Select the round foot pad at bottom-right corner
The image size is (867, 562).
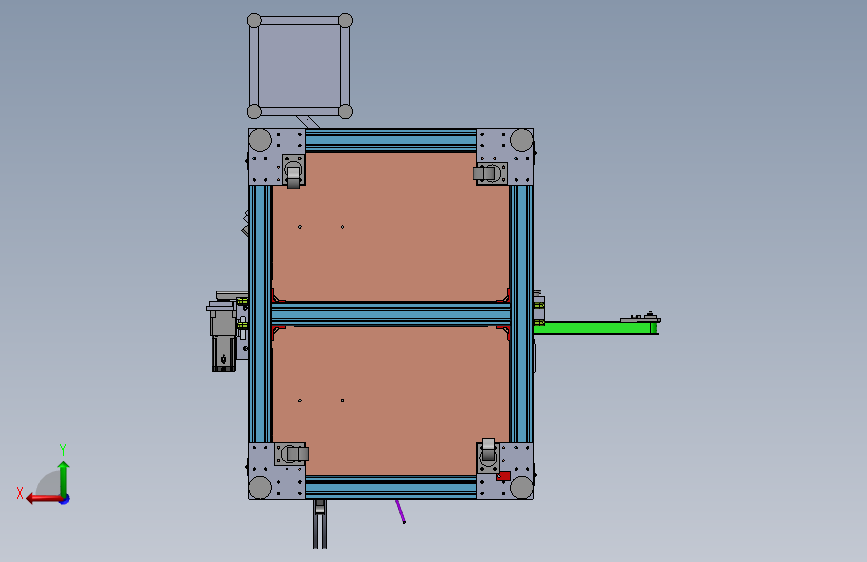pyautogui.click(x=521, y=487)
